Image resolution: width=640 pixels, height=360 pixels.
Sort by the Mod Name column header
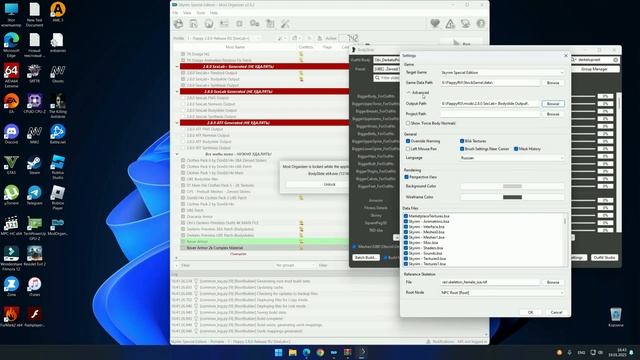coord(235,47)
